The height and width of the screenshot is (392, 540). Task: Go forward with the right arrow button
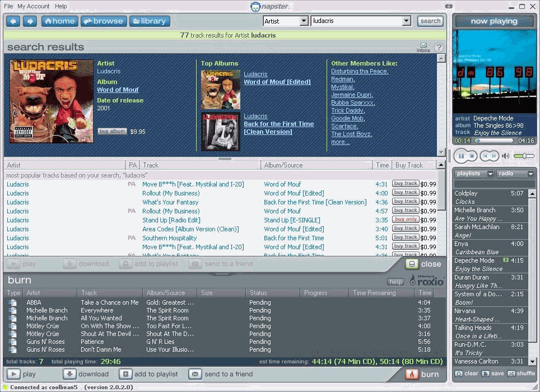pyautogui.click(x=30, y=21)
